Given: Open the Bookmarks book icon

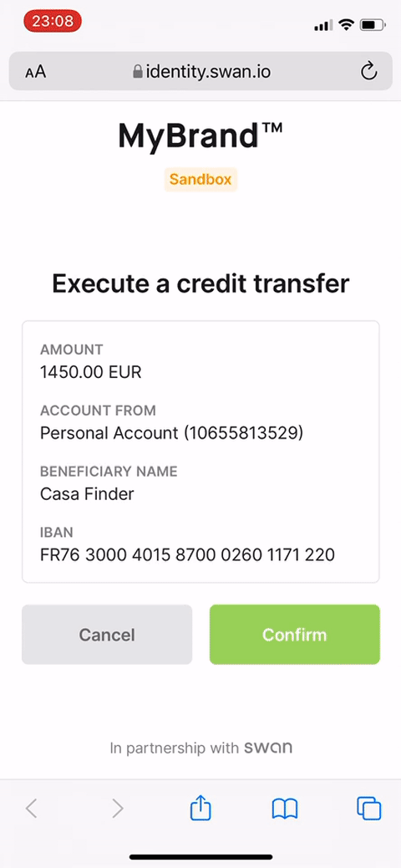Looking at the screenshot, I should point(285,809).
